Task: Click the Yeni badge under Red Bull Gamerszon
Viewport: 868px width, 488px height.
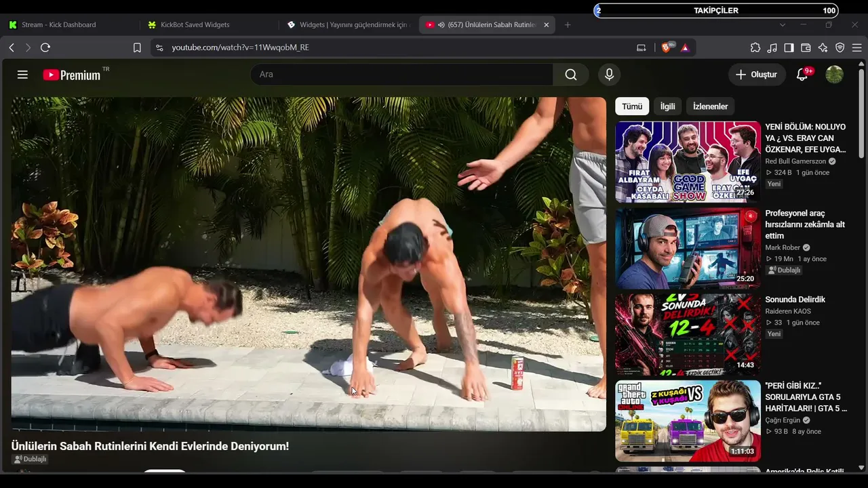Action: point(774,184)
